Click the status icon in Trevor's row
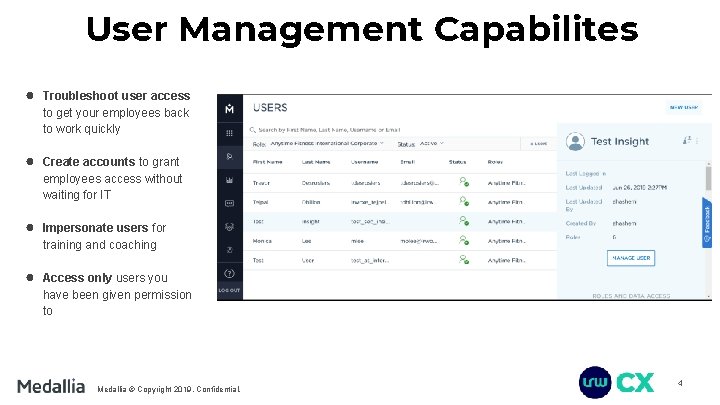The image size is (720, 405). [x=464, y=182]
